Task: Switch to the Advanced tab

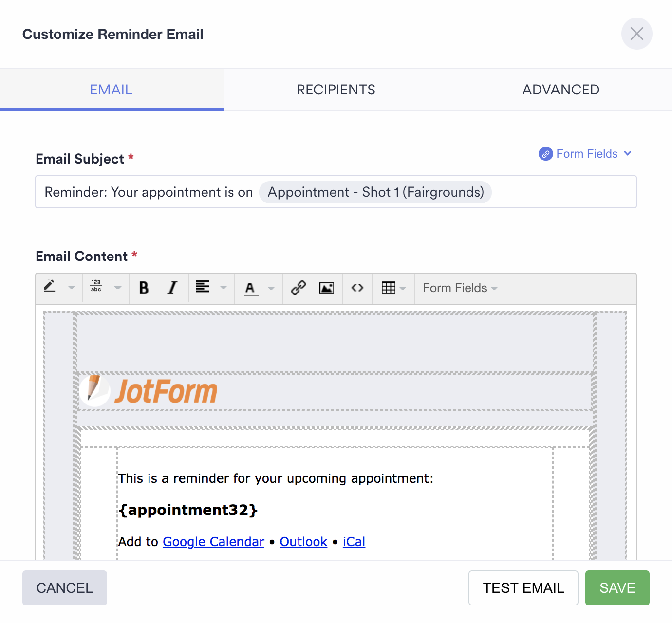Action: (x=560, y=90)
